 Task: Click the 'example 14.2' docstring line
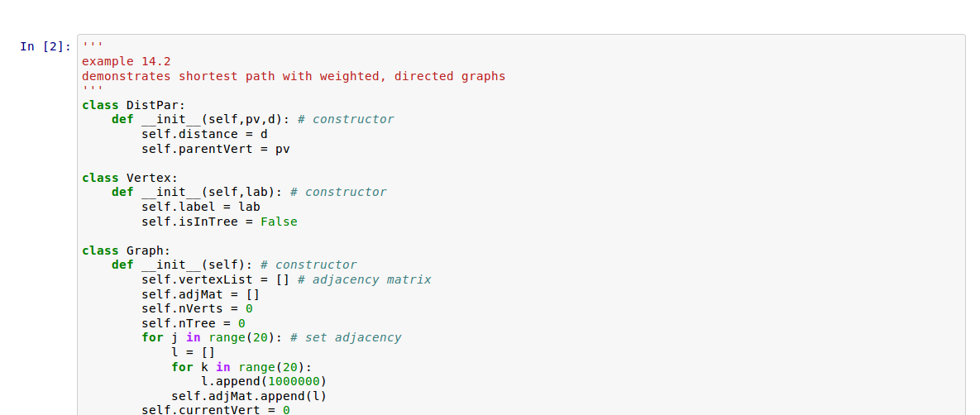pos(127,62)
